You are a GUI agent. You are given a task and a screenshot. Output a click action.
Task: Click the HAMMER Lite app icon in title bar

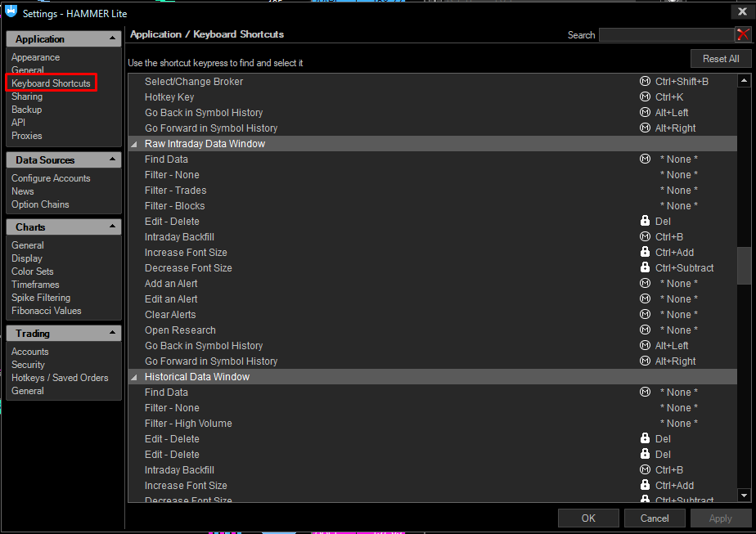11,11
